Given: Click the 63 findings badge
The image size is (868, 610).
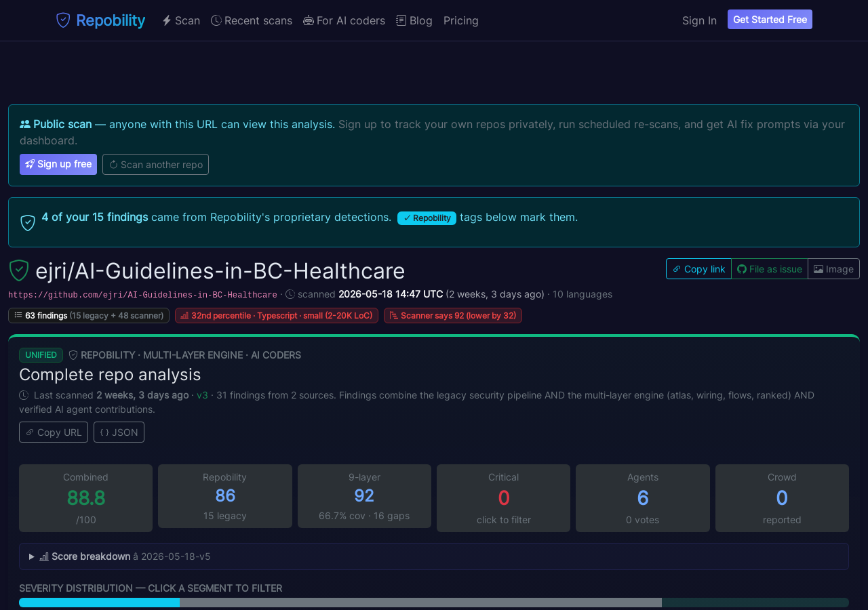Looking at the screenshot, I should [89, 315].
